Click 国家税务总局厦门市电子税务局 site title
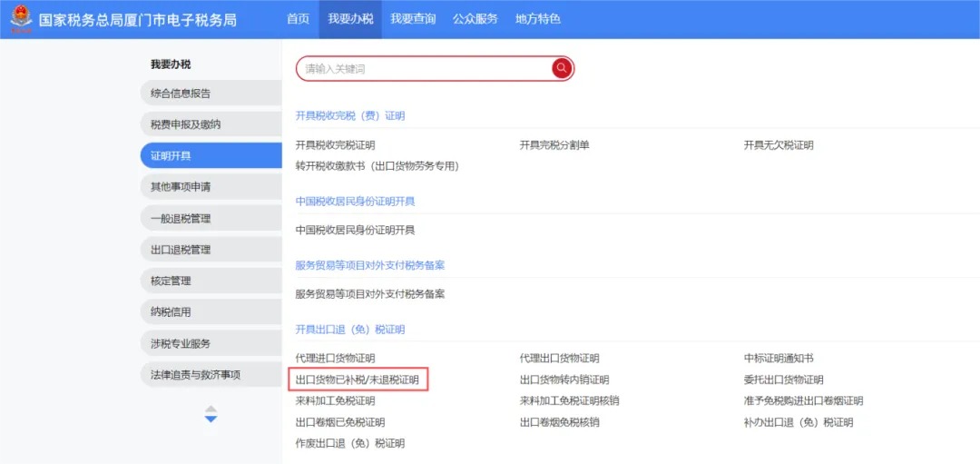980x464 pixels. tap(138, 19)
